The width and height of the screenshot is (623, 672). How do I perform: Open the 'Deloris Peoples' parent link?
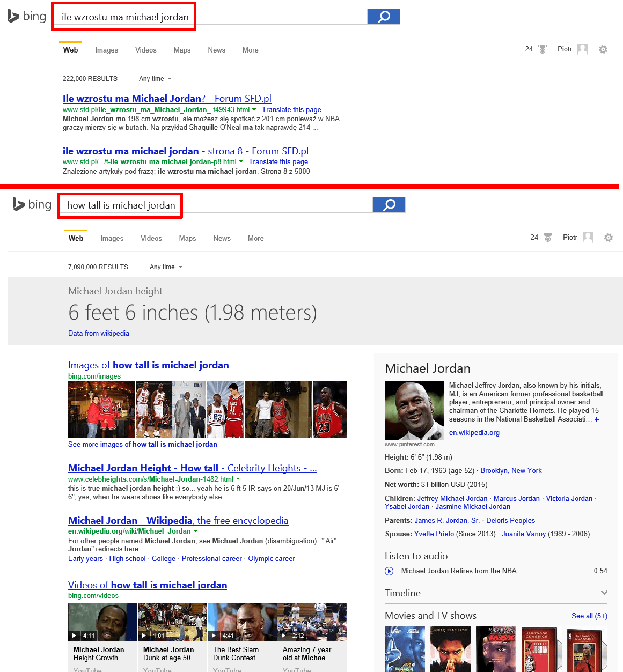coord(510,520)
